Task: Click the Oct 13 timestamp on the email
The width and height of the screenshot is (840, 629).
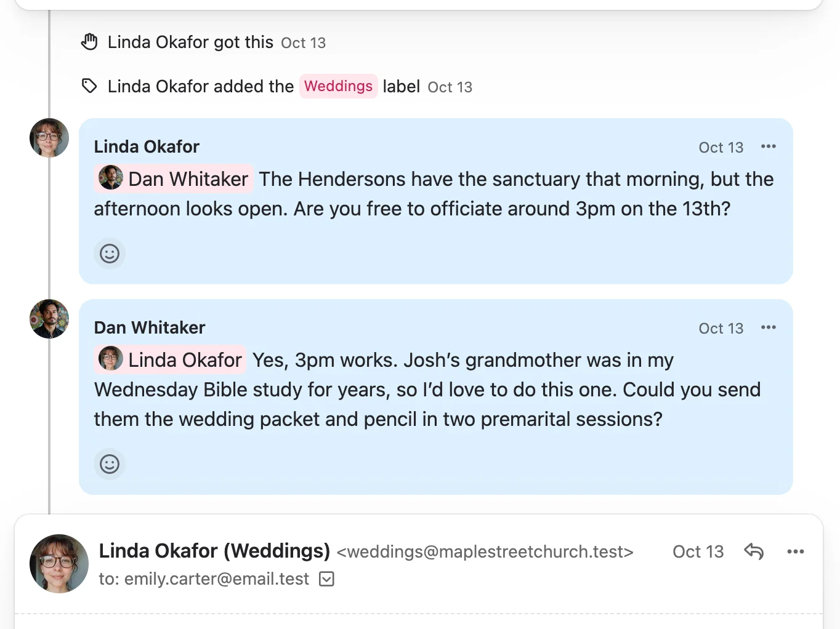Action: coord(698,551)
